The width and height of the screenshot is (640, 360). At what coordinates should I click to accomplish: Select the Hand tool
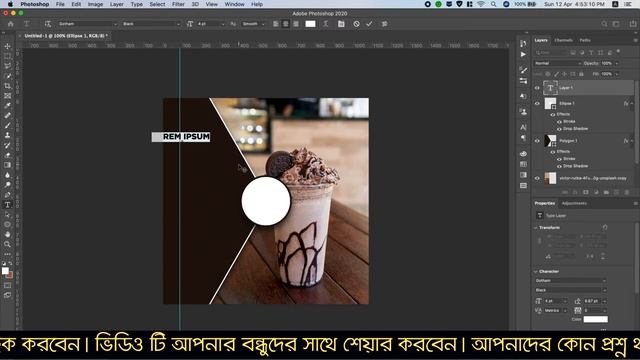[x=7, y=234]
